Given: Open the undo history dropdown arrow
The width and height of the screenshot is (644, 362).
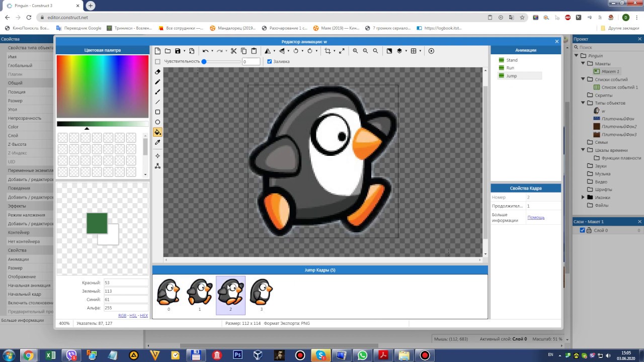Looking at the screenshot, I should point(212,51).
